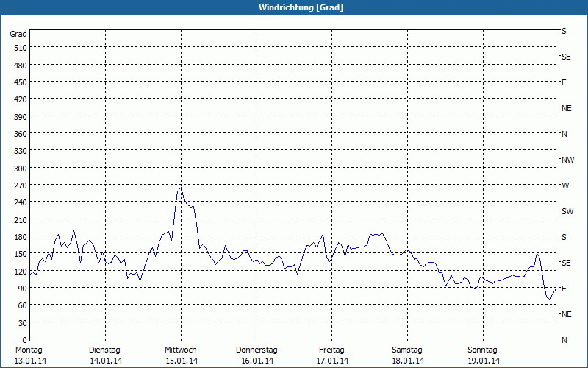Choose the Donnerstag day label
Image resolution: width=588 pixels, height=368 pixels.
(x=257, y=350)
